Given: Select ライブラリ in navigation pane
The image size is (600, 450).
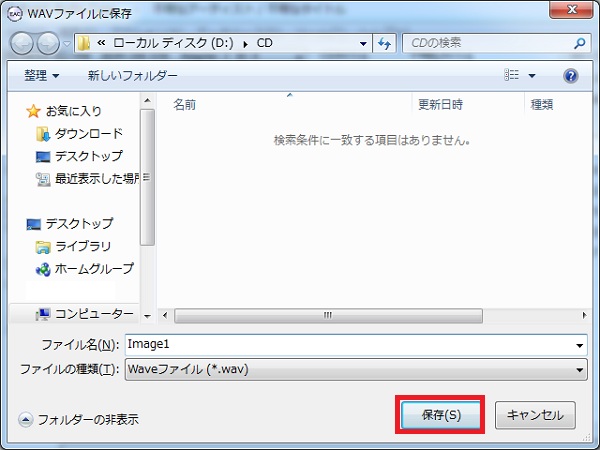Looking at the screenshot, I should pyautogui.click(x=83, y=246).
